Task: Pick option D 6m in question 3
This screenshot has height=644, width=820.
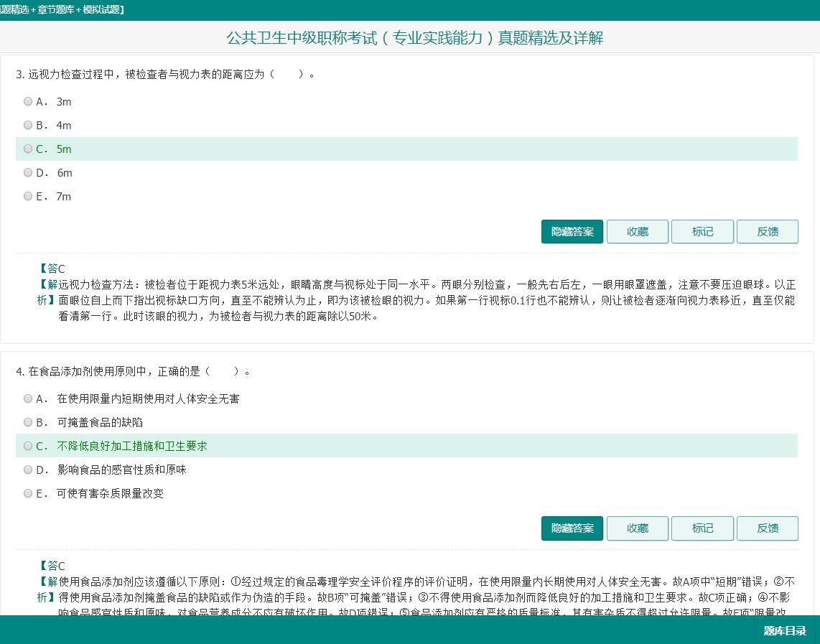Action: click(28, 172)
